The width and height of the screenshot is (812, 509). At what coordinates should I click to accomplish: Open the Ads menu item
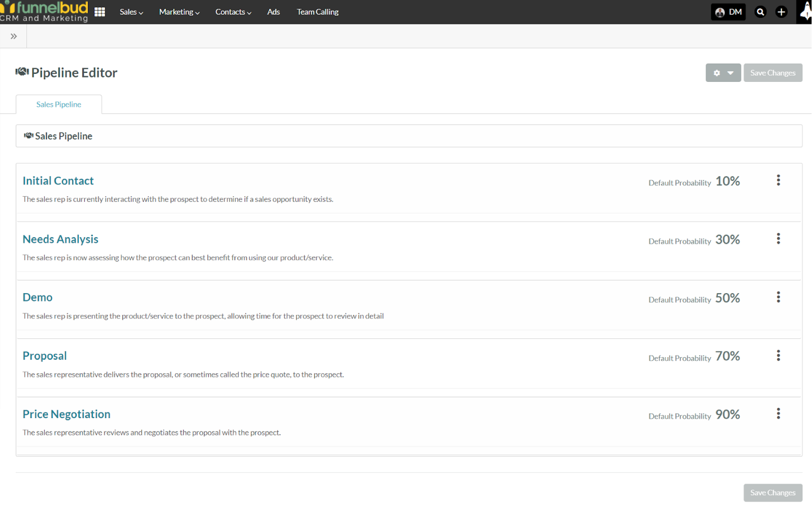click(x=273, y=12)
